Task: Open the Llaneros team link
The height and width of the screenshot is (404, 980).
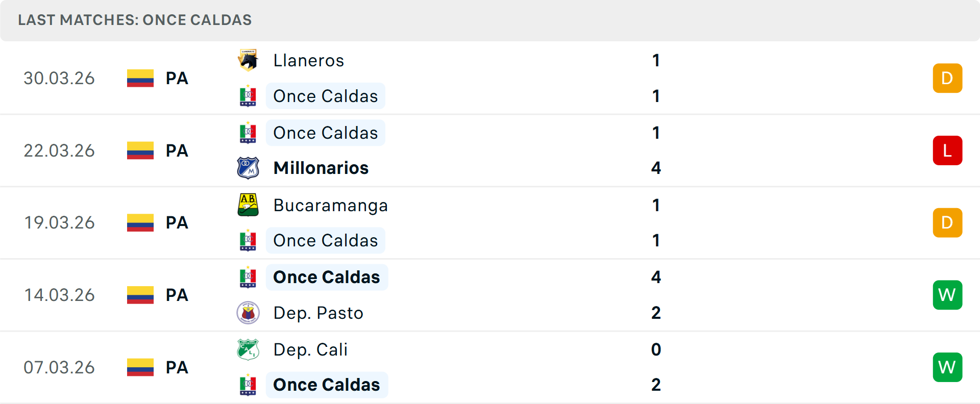Action: tap(308, 60)
